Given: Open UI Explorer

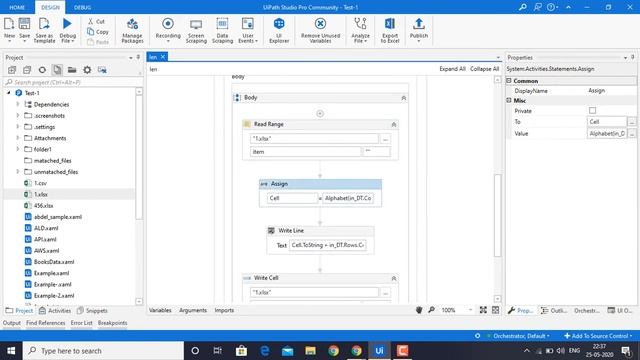Looking at the screenshot, I should [279, 31].
